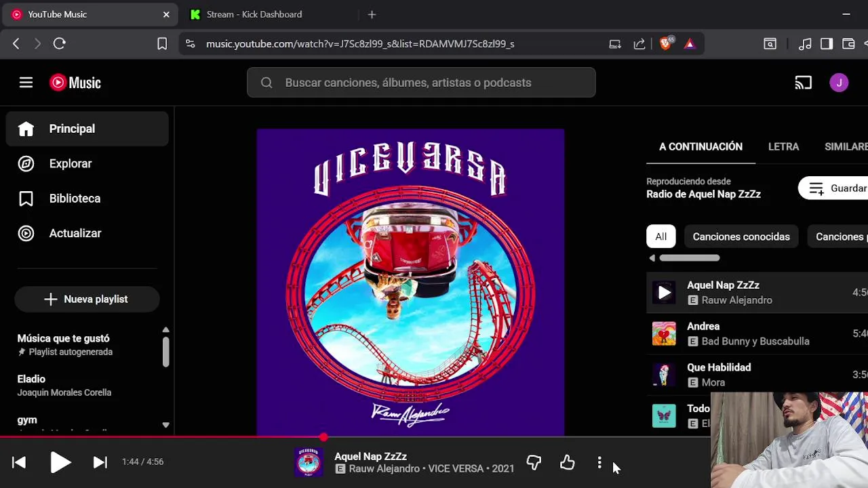The width and height of the screenshot is (868, 488).
Task: Open the cast to device icon
Action: click(x=803, y=83)
